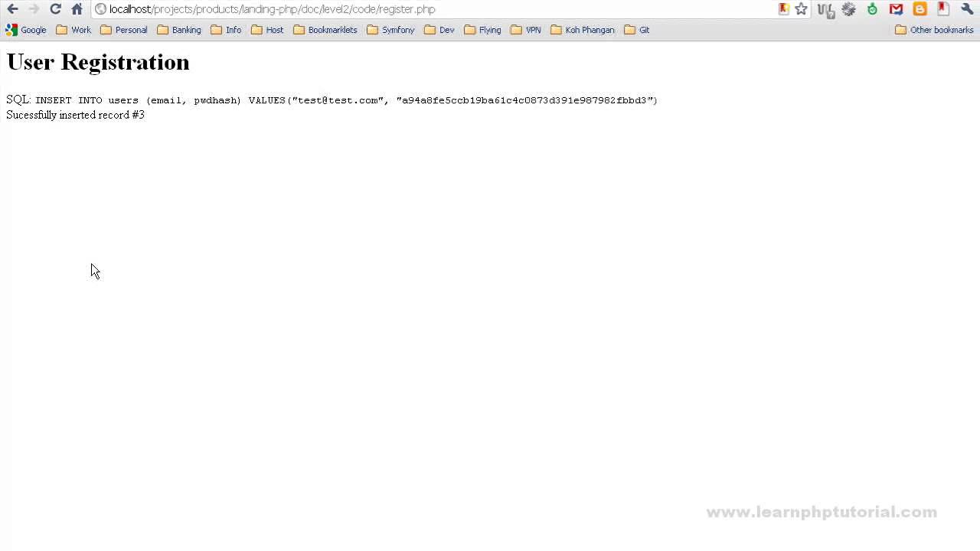The image size is (980, 551).
Task: Click "Sucessfully inserted record #3" text
Action: pyautogui.click(x=75, y=115)
